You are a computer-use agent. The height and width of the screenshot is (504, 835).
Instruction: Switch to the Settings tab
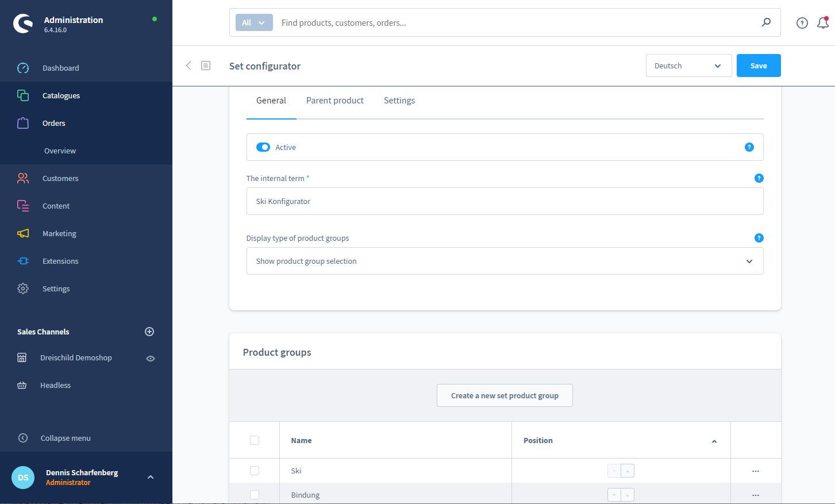coord(399,101)
